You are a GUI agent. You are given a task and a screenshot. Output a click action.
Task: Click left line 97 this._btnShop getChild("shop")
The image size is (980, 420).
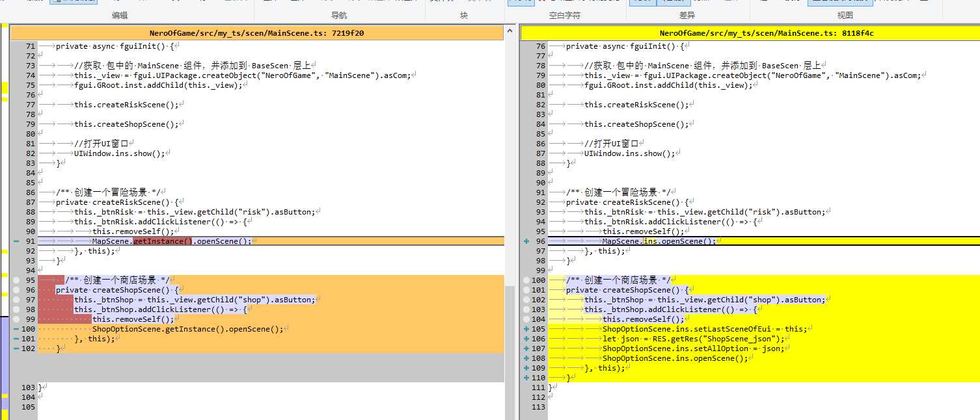pyautogui.click(x=195, y=300)
